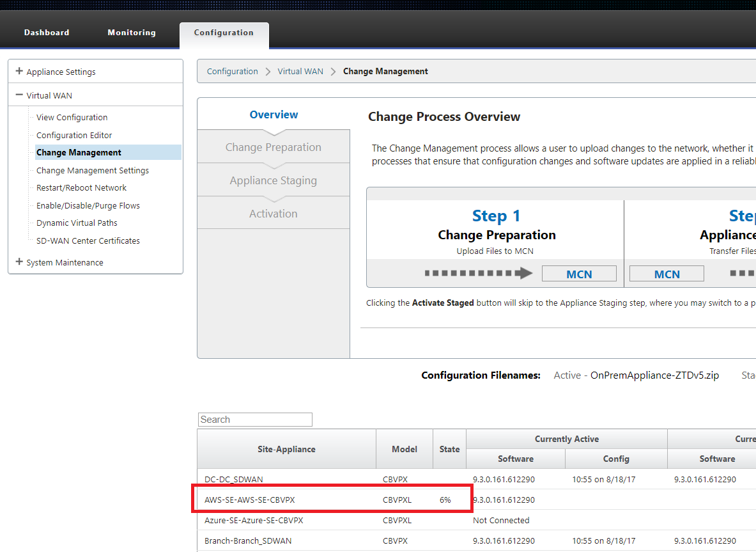Click the Virtual WAN breadcrumb link
Screen dimensions: 756x552
point(300,72)
